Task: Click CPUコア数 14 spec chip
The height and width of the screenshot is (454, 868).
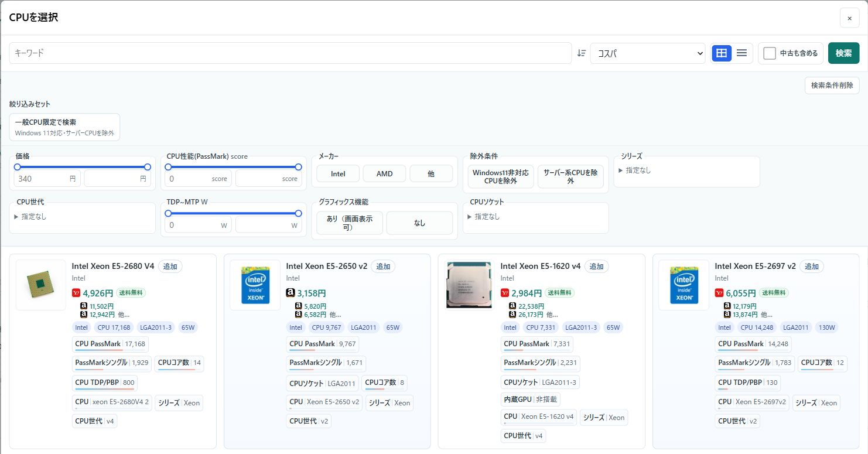Action: click(179, 363)
